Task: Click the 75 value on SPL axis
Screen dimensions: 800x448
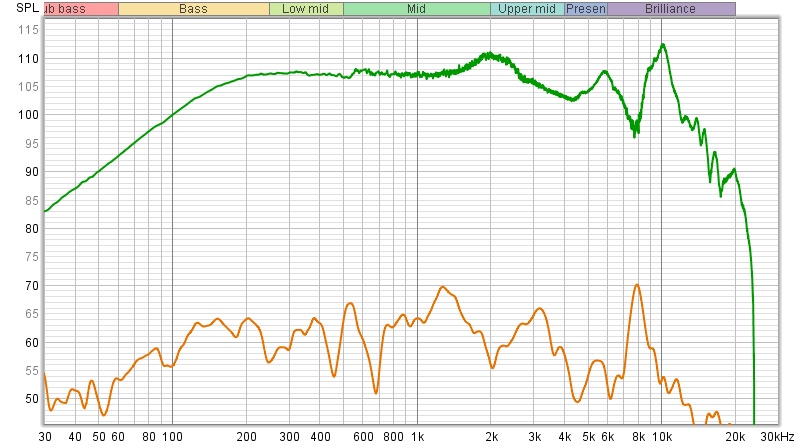Action: [32, 257]
